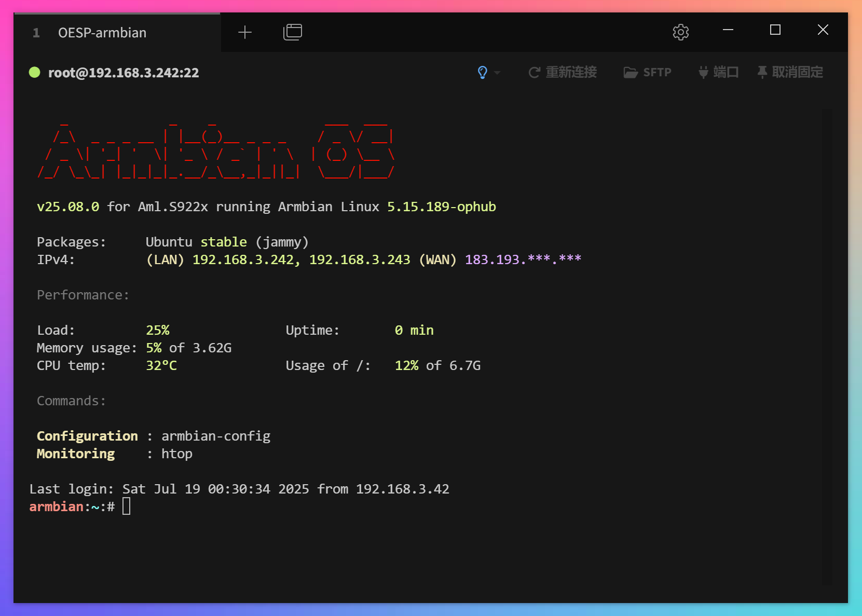Click the root@192.168.3.242:22 host label

click(x=124, y=73)
